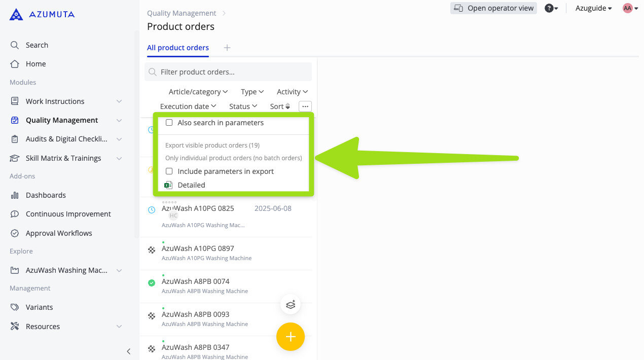The image size is (644, 360).
Task: Click the batch layers icon button
Action: click(x=291, y=305)
